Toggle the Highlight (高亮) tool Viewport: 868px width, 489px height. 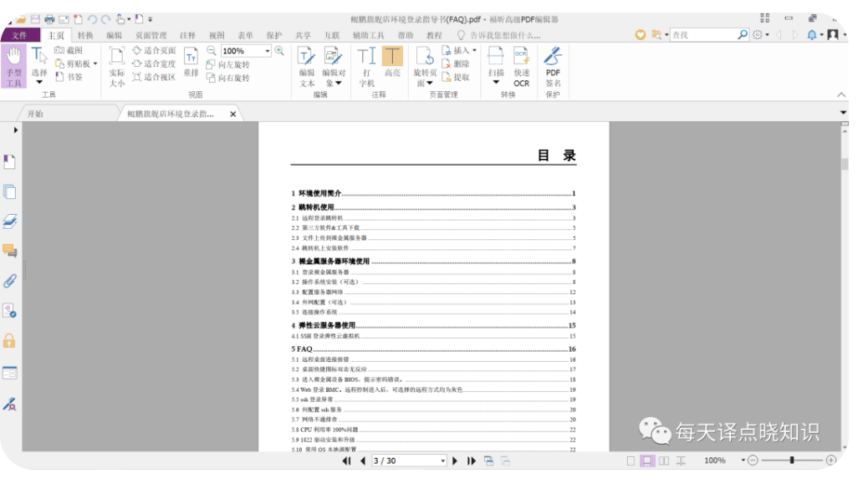[392, 63]
